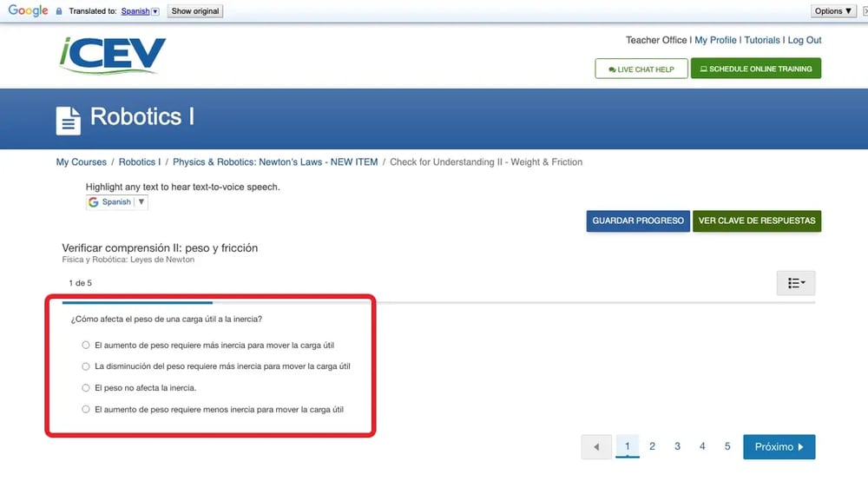Select 'El aumento de peso requiere menos inercia'
The image size is (868, 501).
(85, 409)
